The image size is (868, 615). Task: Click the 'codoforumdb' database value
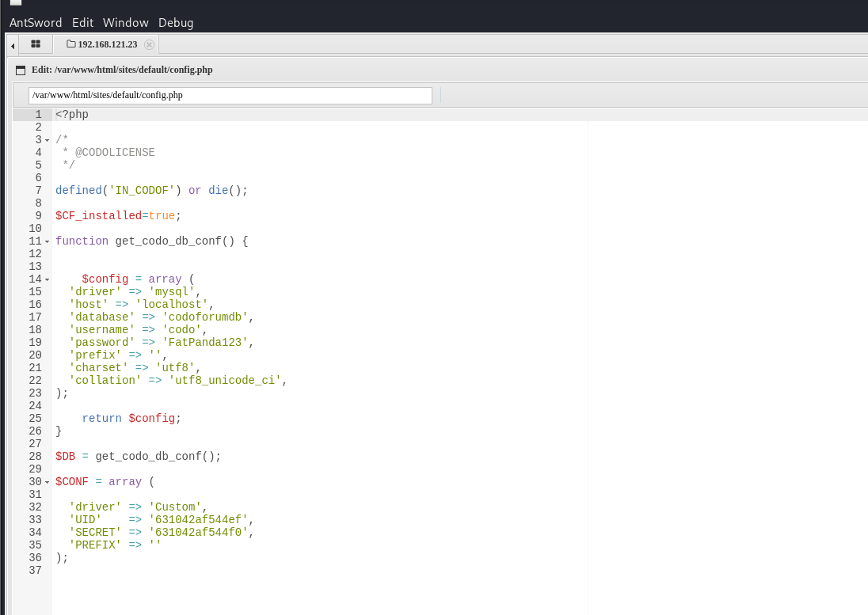(x=205, y=317)
